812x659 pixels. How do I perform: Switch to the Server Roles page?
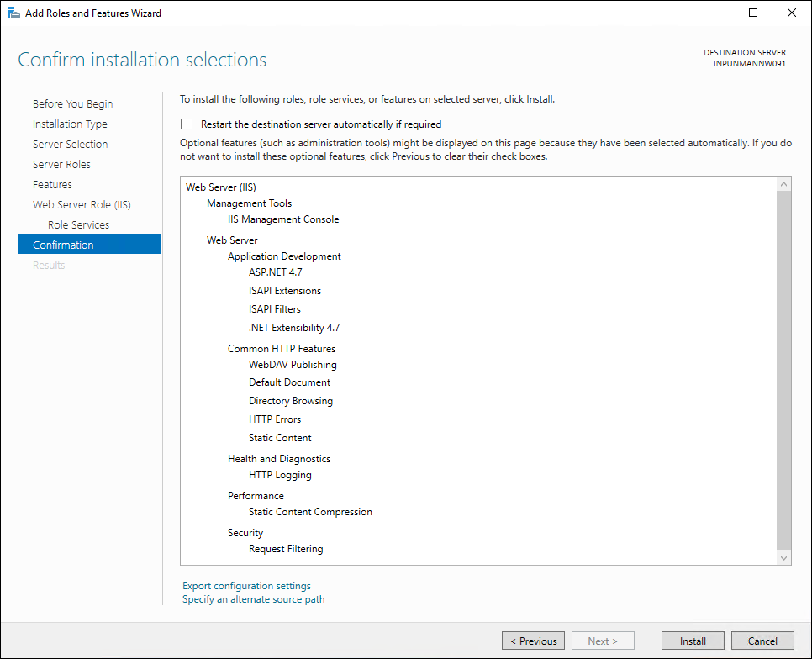[x=61, y=165]
